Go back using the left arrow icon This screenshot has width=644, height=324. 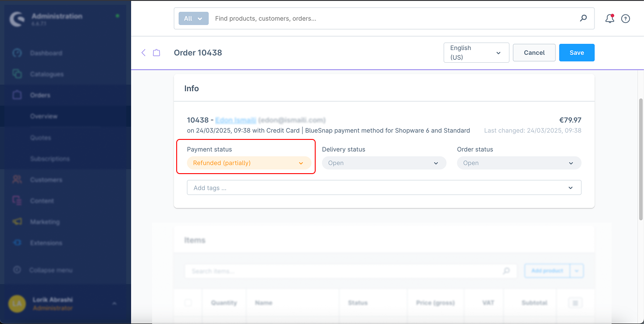click(143, 53)
